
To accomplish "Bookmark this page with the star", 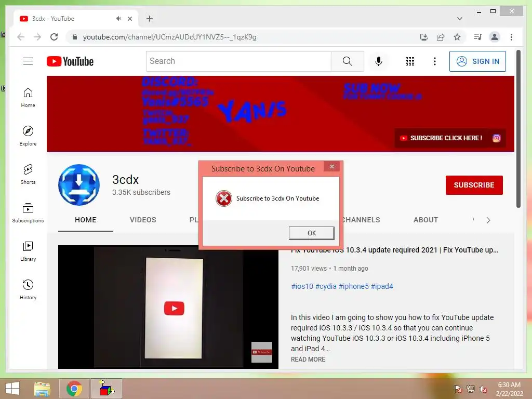I will tap(457, 37).
